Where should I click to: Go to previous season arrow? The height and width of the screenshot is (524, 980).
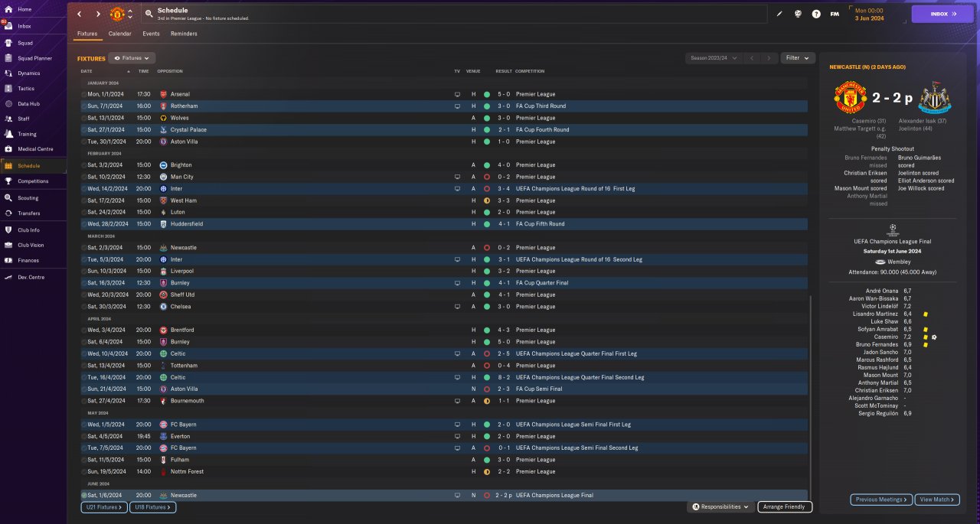(752, 57)
